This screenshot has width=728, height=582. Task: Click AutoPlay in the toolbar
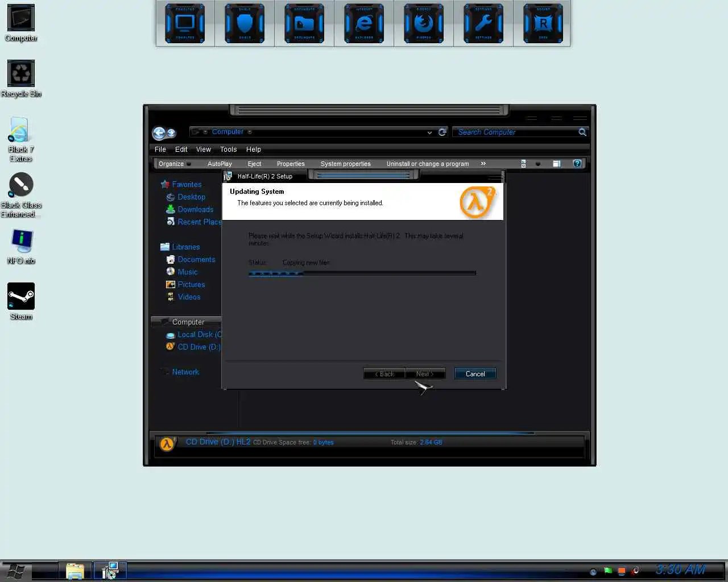pyautogui.click(x=220, y=164)
